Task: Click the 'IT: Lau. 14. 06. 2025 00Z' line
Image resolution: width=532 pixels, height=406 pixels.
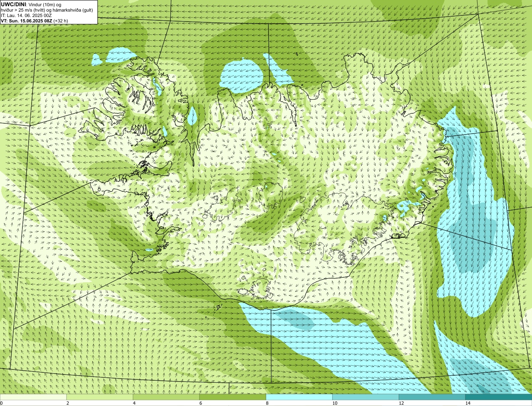Action: click(26, 15)
